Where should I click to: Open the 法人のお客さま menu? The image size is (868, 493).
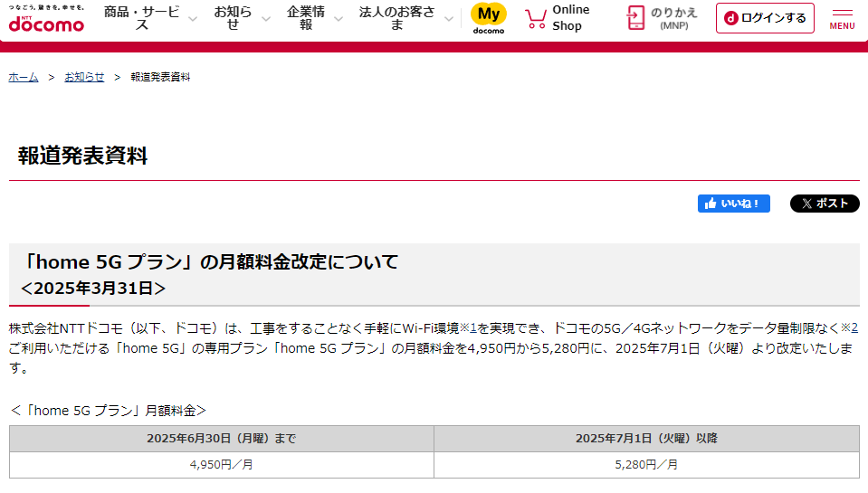(397, 18)
